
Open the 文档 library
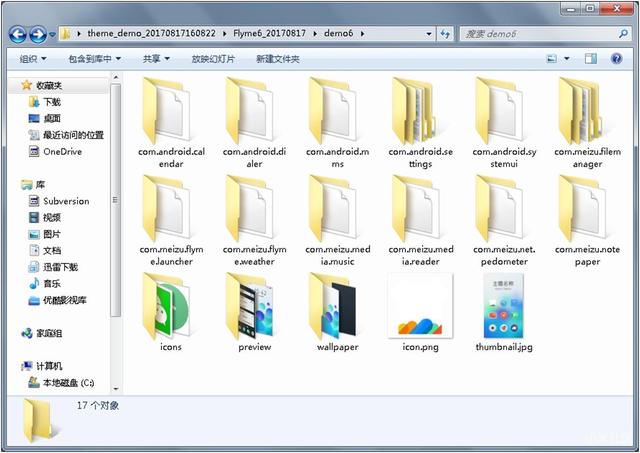pyautogui.click(x=52, y=251)
